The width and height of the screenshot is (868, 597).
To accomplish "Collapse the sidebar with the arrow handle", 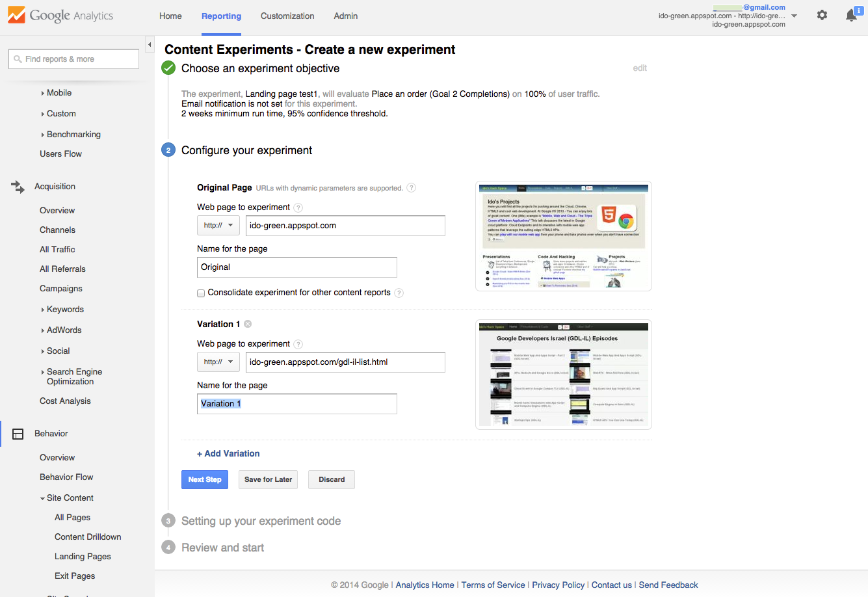I will [150, 45].
